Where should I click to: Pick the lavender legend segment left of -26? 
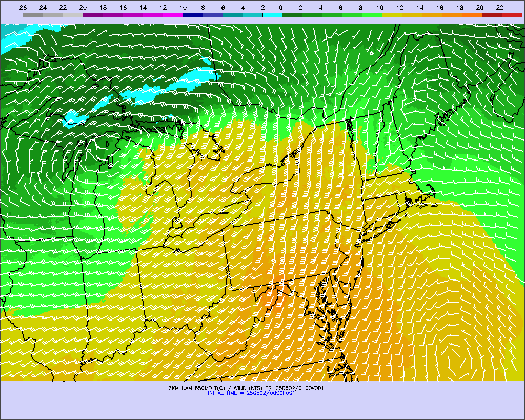(13, 15)
